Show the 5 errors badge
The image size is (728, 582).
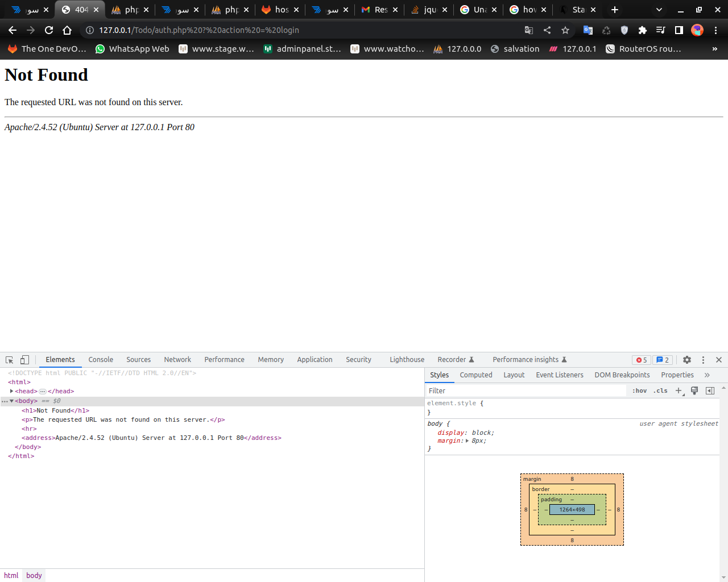(x=642, y=360)
